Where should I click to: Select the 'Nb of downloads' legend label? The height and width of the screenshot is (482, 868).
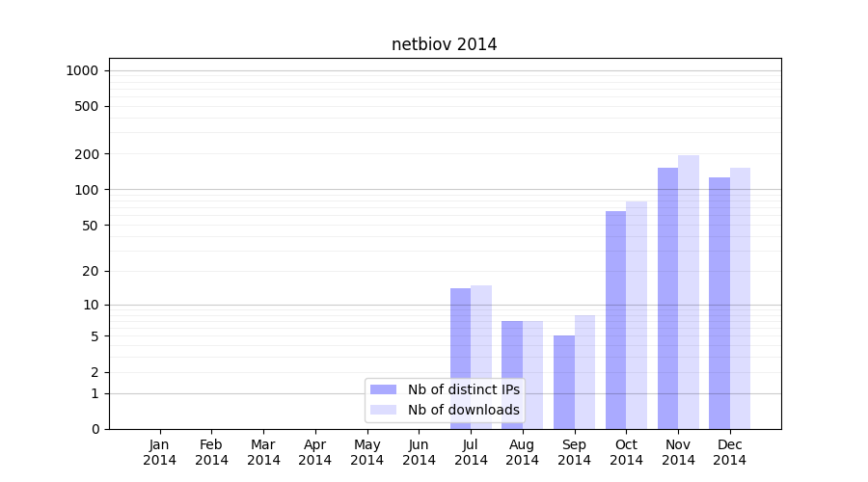[463, 410]
